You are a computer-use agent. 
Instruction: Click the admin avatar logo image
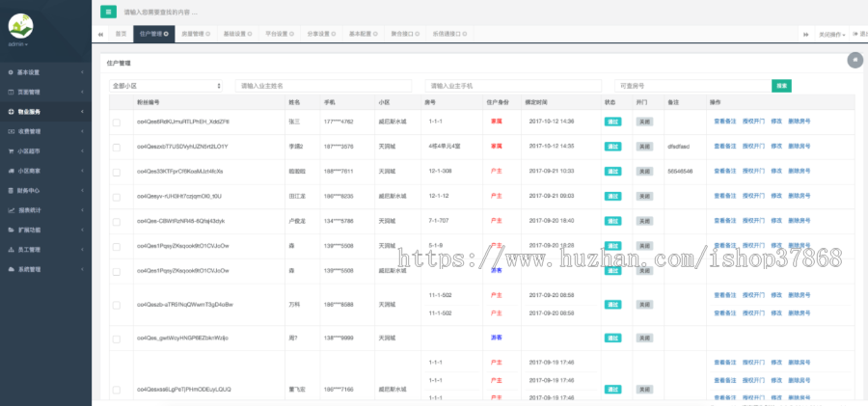(x=20, y=26)
